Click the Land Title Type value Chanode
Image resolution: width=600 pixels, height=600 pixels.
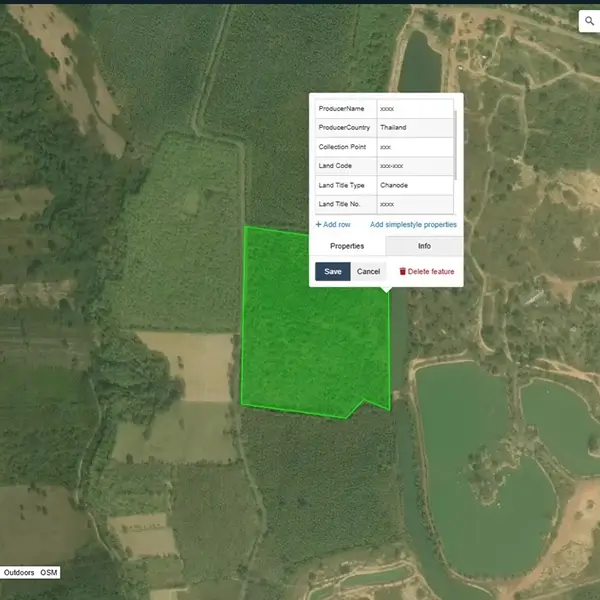pos(415,185)
